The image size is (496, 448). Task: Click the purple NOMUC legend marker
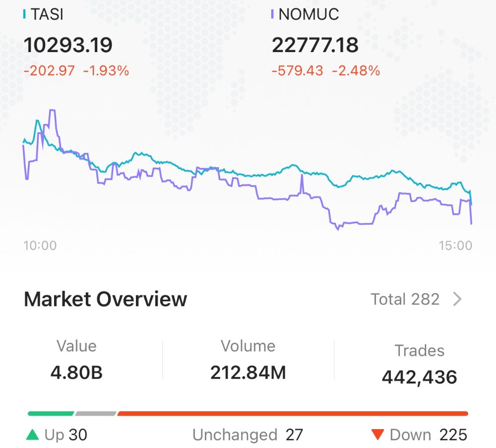(x=272, y=14)
